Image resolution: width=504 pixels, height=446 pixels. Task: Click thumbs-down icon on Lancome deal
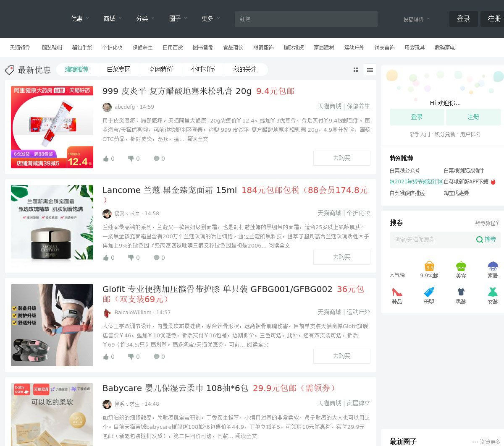pyautogui.click(x=131, y=258)
